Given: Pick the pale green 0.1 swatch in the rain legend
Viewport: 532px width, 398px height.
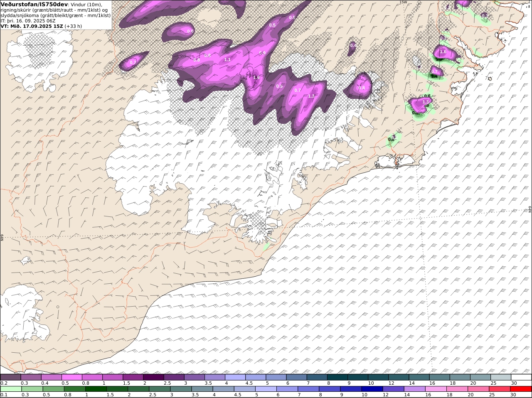Looking at the screenshot, I should click(11, 389).
